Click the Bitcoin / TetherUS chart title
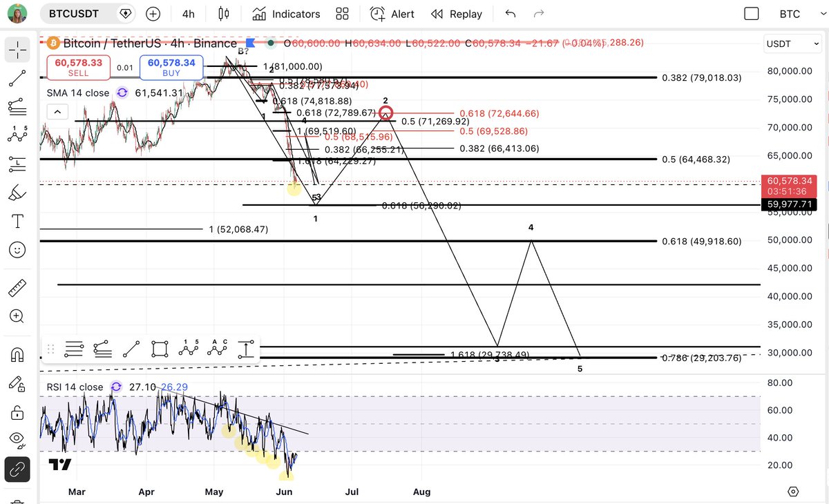 (151, 43)
